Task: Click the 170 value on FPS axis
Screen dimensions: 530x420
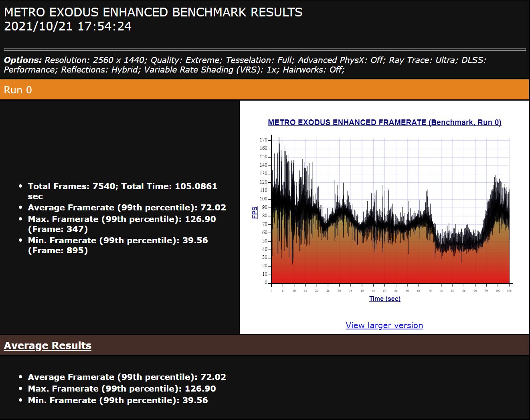Action: [x=263, y=140]
